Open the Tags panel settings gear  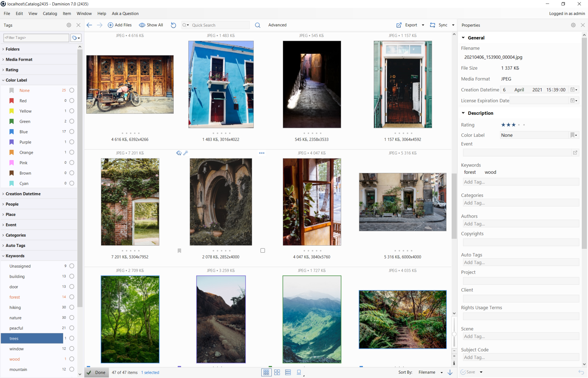click(x=69, y=25)
